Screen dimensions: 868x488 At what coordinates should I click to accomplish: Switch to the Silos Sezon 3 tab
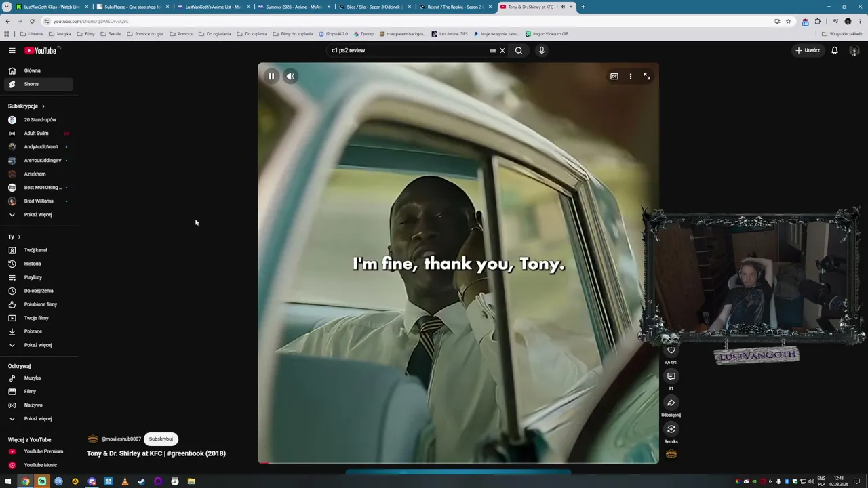[x=374, y=7]
